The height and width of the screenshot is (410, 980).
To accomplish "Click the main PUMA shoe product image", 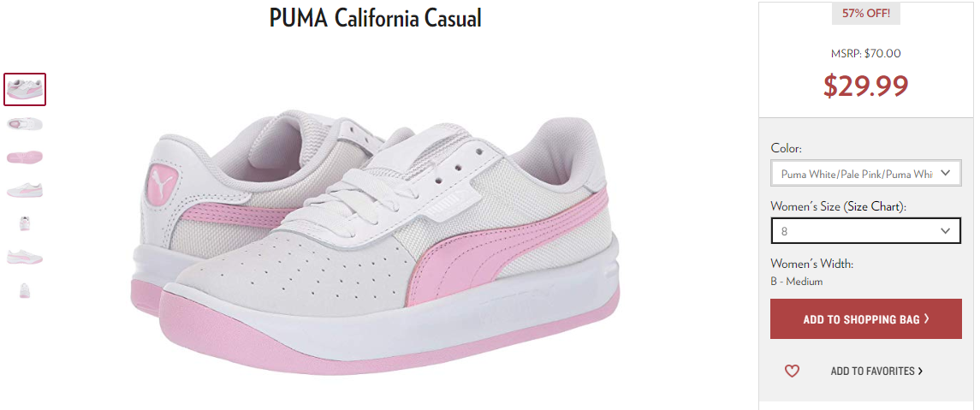I will pos(375,241).
